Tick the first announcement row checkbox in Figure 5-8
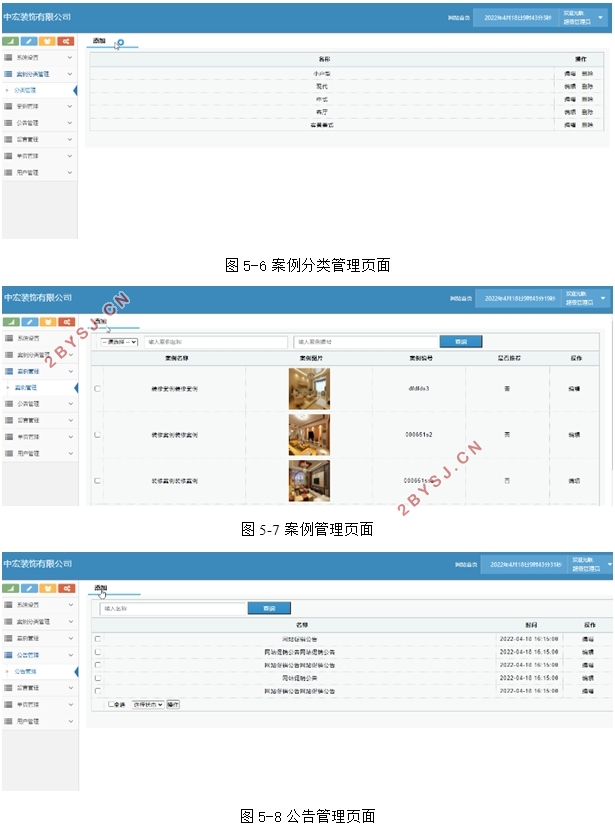Viewport: 615px width, 826px height. tap(97, 639)
